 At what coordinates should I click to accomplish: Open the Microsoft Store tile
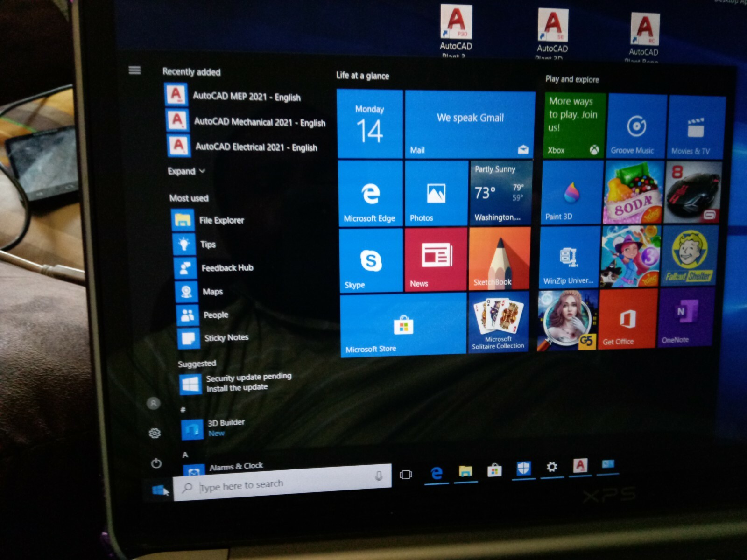pyautogui.click(x=404, y=325)
